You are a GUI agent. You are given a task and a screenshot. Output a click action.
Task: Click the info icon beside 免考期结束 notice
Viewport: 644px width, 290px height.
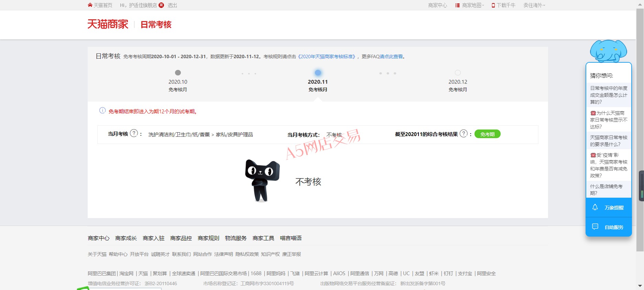102,111
